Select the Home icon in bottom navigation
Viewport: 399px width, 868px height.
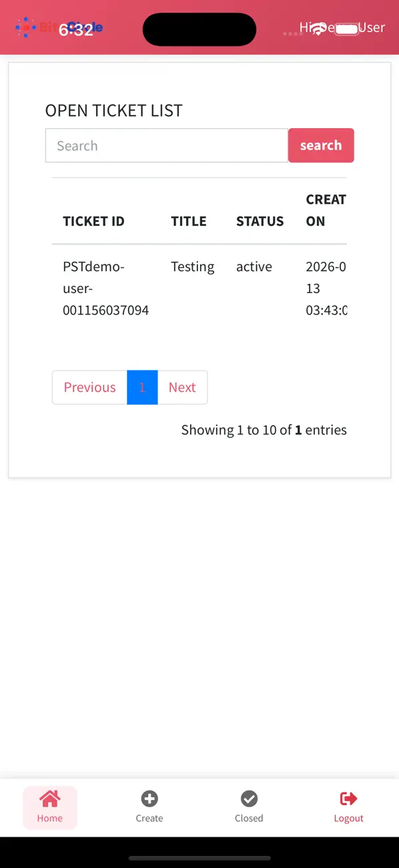[x=49, y=799]
